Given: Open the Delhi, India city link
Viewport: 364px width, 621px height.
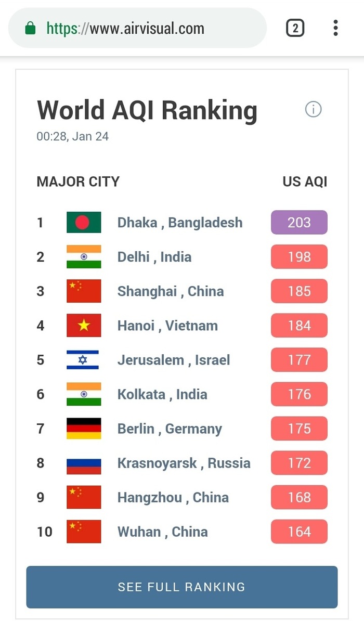Looking at the screenshot, I should 154,257.
